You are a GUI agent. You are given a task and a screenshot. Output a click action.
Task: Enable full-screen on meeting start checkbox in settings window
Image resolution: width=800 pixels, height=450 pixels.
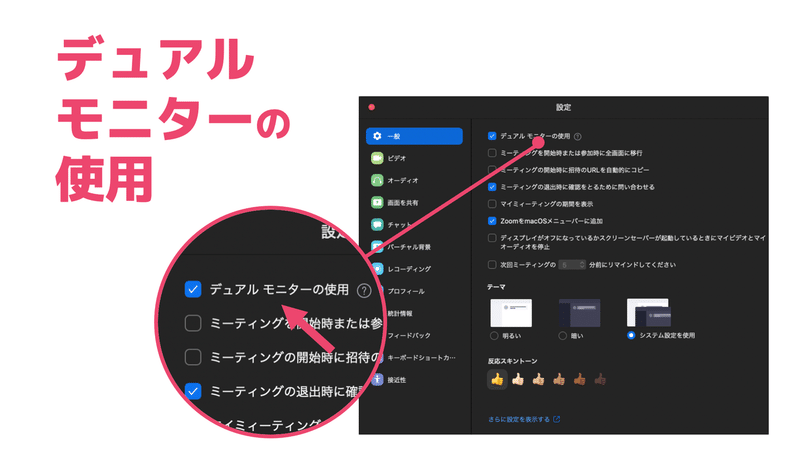click(x=492, y=153)
